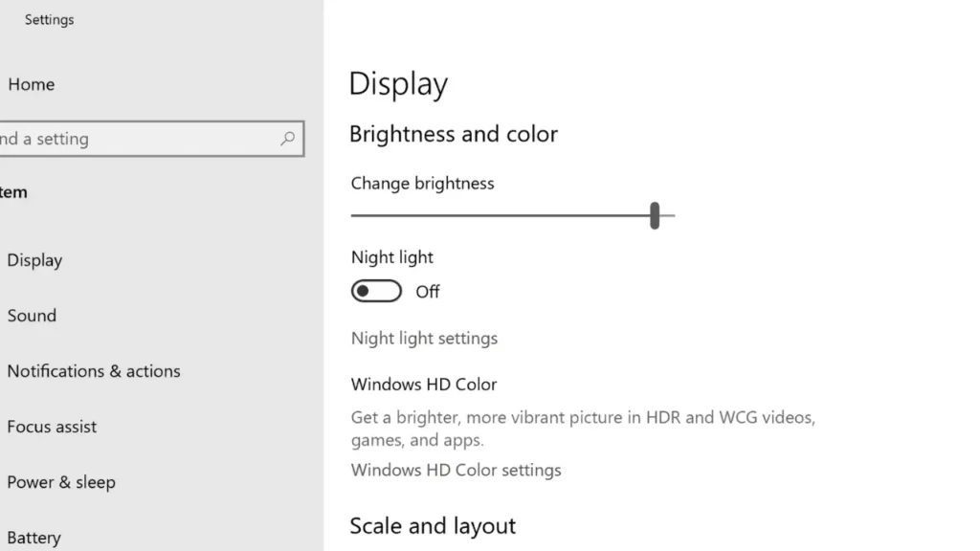The height and width of the screenshot is (551, 980).
Task: Open the Windows HD Color settings link
Action: click(x=456, y=470)
